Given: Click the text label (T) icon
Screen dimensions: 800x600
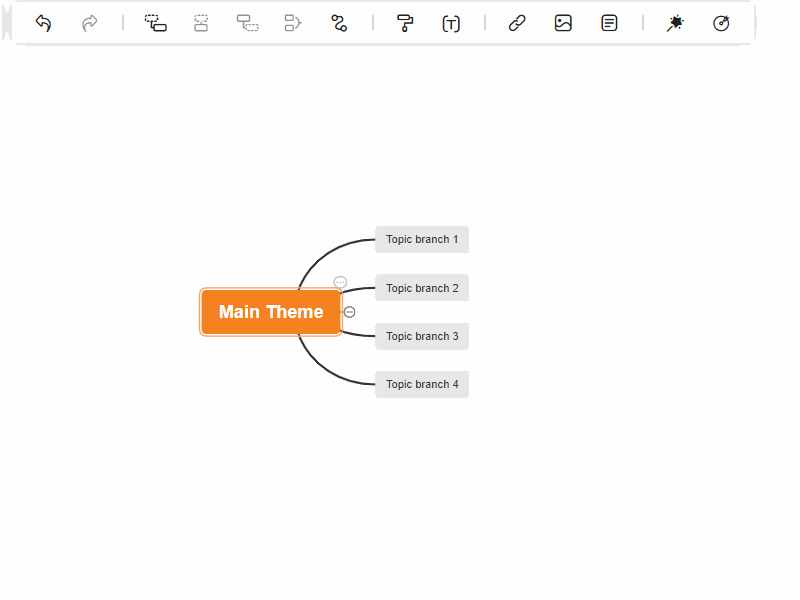Looking at the screenshot, I should coord(451,23).
